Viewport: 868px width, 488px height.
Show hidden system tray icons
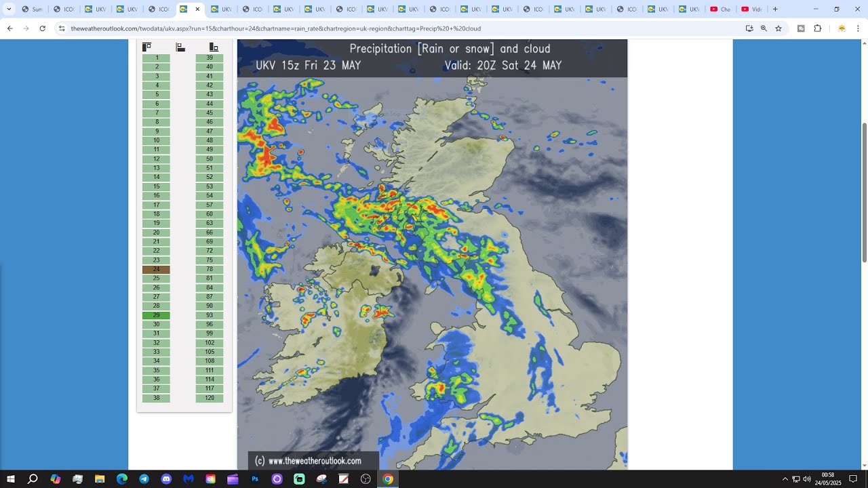(x=785, y=479)
